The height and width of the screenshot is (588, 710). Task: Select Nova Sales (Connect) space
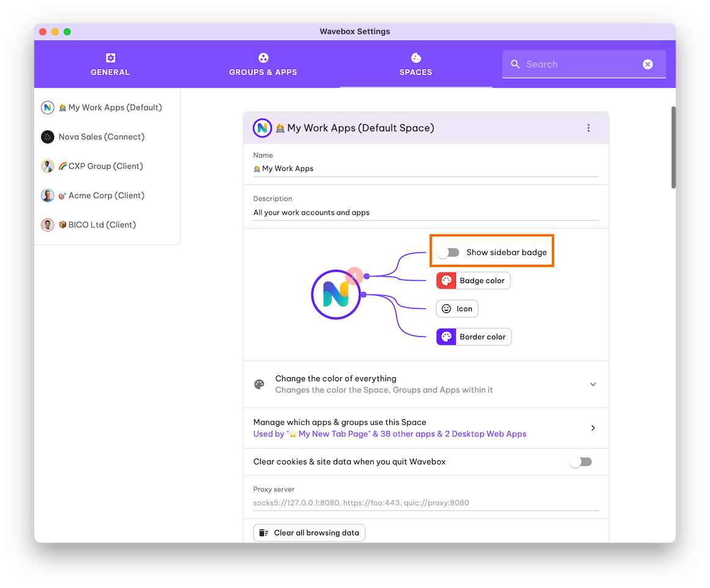[x=108, y=137]
